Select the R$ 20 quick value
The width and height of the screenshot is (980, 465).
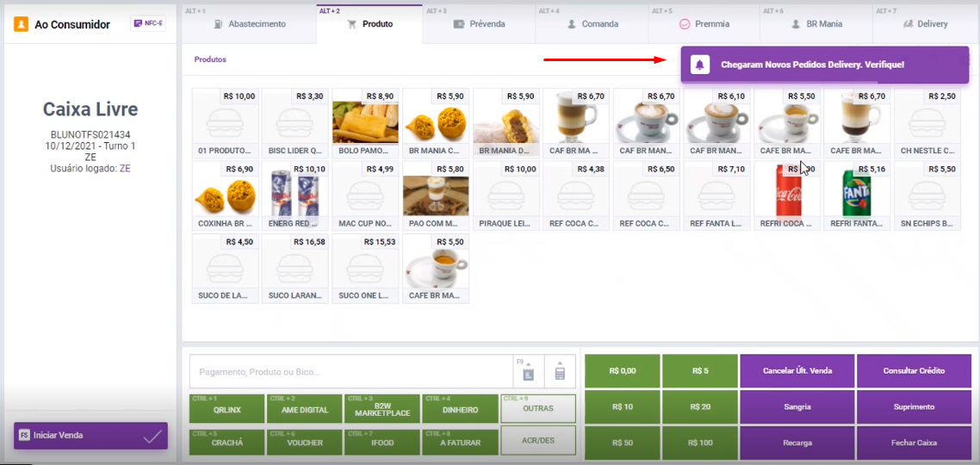click(x=700, y=406)
